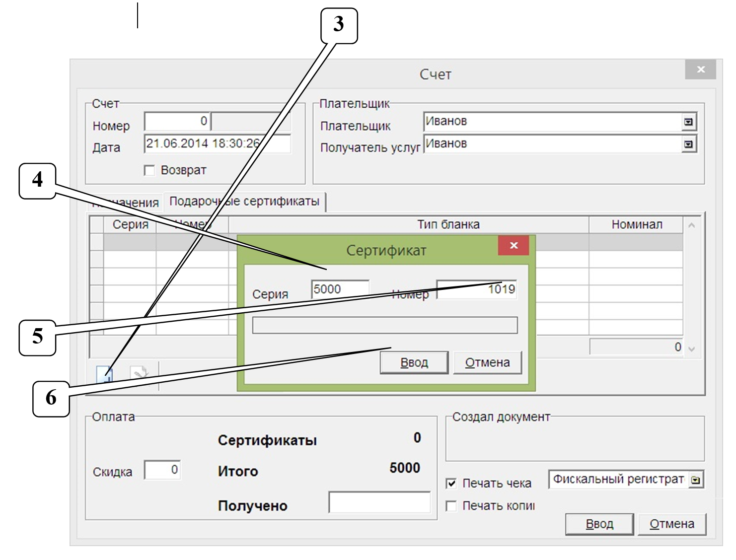Click the main Ввод button at bottom

(x=599, y=524)
